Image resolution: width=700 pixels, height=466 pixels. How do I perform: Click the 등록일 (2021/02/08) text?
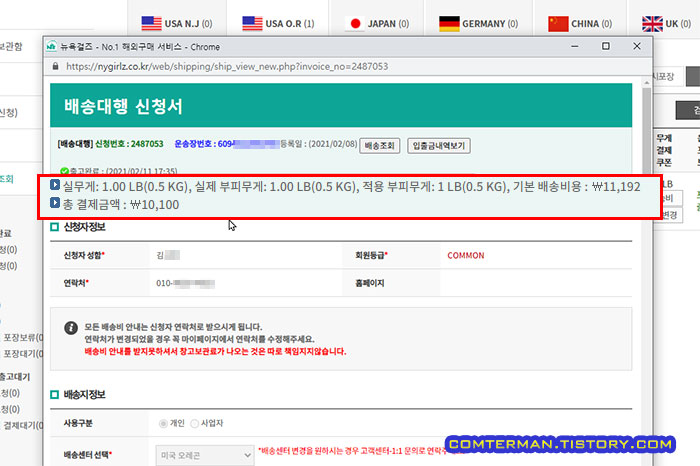click(x=319, y=144)
